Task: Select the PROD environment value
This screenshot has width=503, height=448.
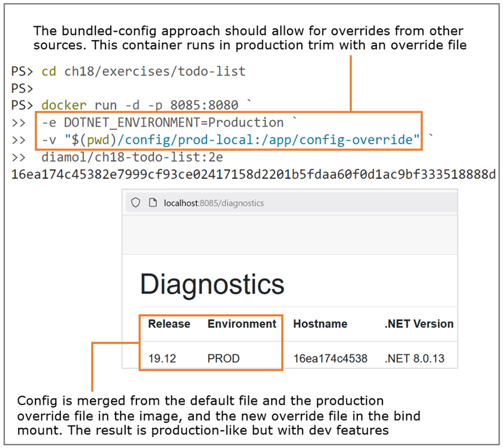Action: coord(224,358)
